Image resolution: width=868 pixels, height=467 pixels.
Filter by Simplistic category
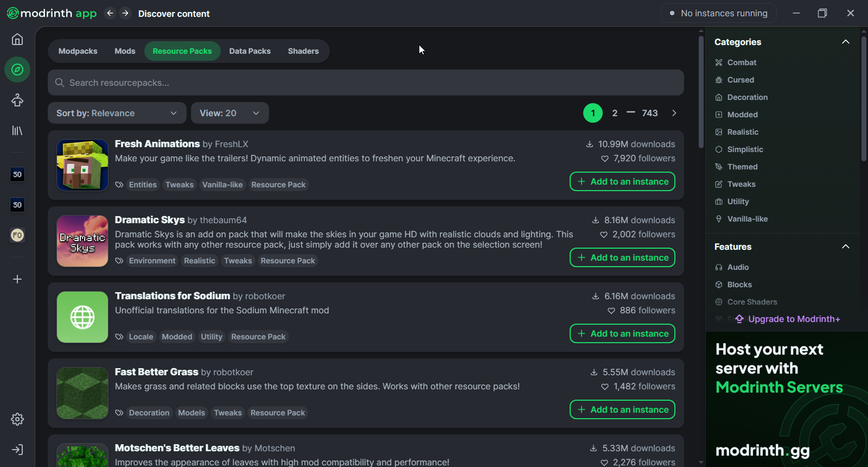click(x=739, y=149)
